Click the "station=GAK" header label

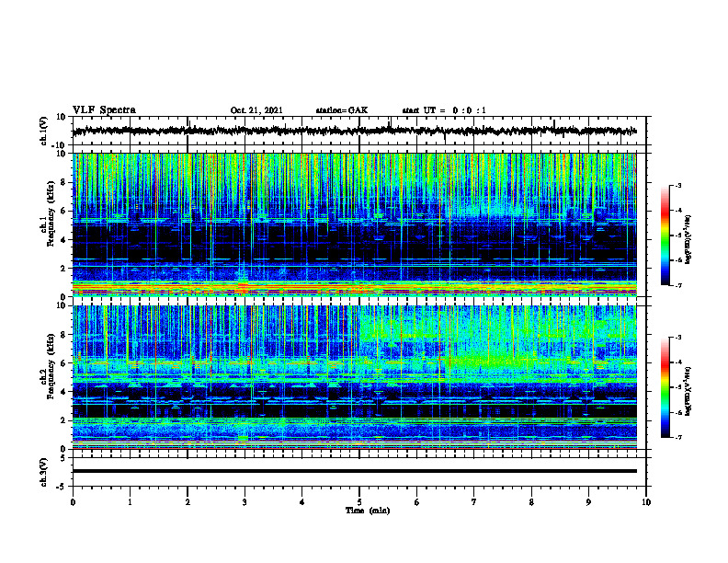[x=342, y=110]
